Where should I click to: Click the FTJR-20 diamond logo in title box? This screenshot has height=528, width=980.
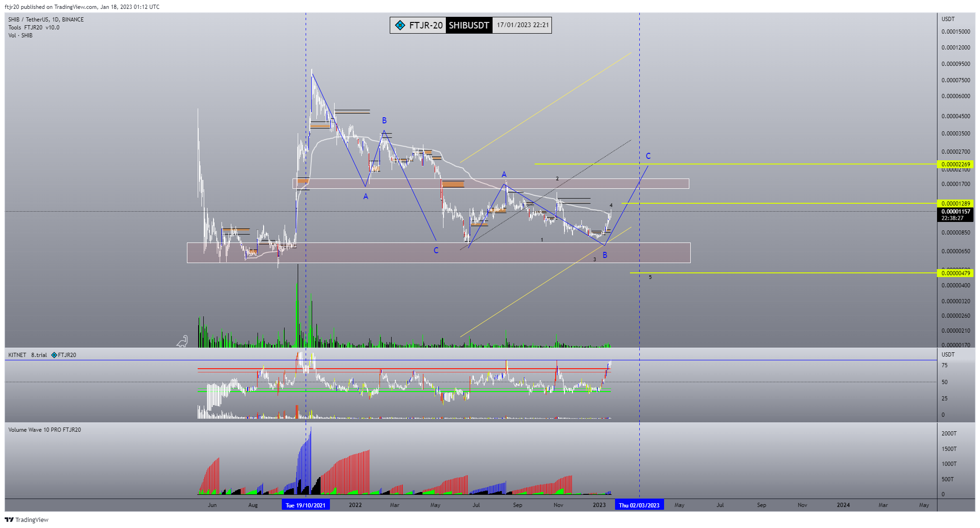point(400,25)
